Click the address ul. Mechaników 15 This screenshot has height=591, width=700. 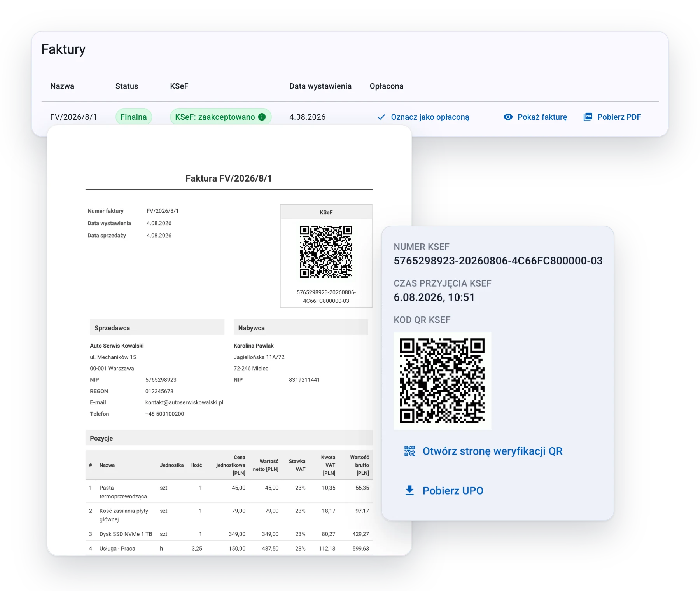[113, 357]
